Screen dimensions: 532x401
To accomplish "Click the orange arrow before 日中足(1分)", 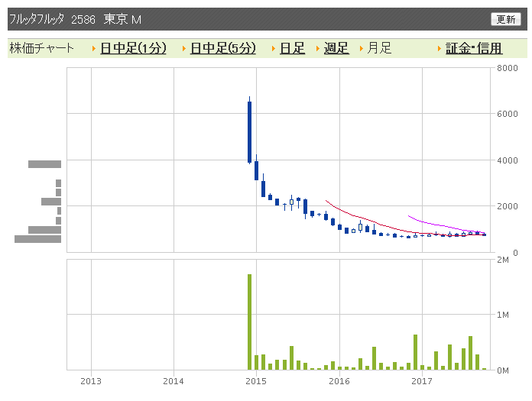I will pyautogui.click(x=94, y=48).
